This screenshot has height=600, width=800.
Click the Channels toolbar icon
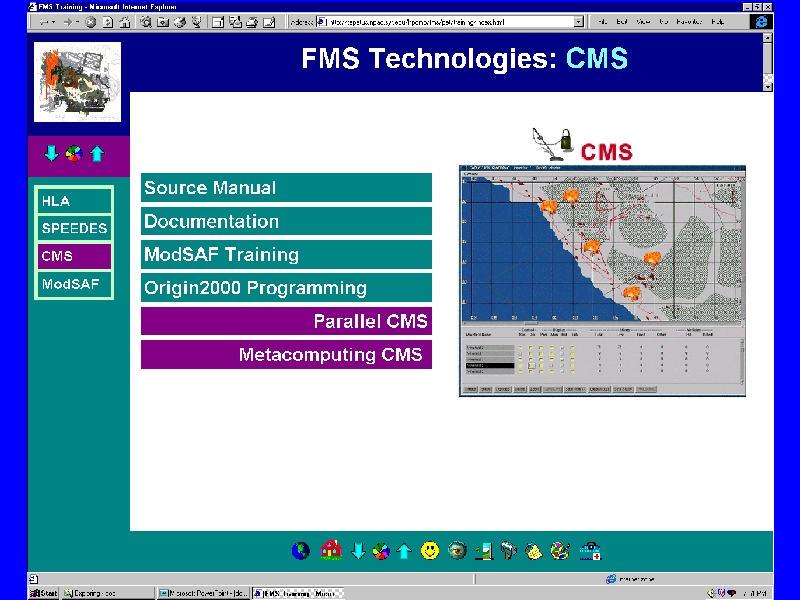(x=196, y=22)
